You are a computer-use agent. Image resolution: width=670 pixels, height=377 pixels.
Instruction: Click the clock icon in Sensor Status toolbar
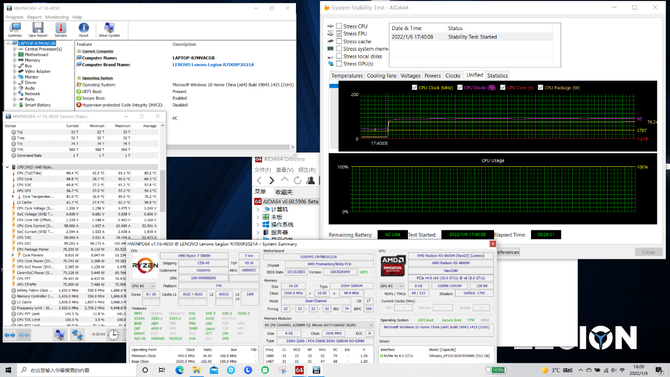pos(113,335)
